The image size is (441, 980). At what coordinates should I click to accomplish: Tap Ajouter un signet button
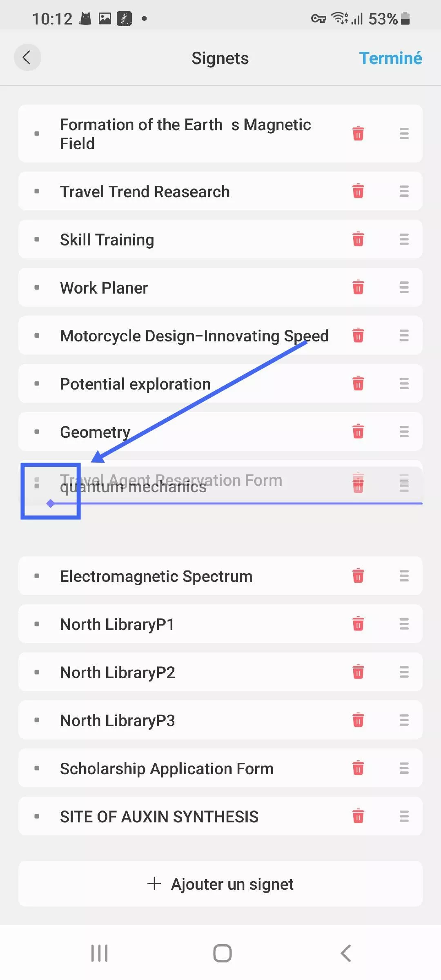(220, 884)
